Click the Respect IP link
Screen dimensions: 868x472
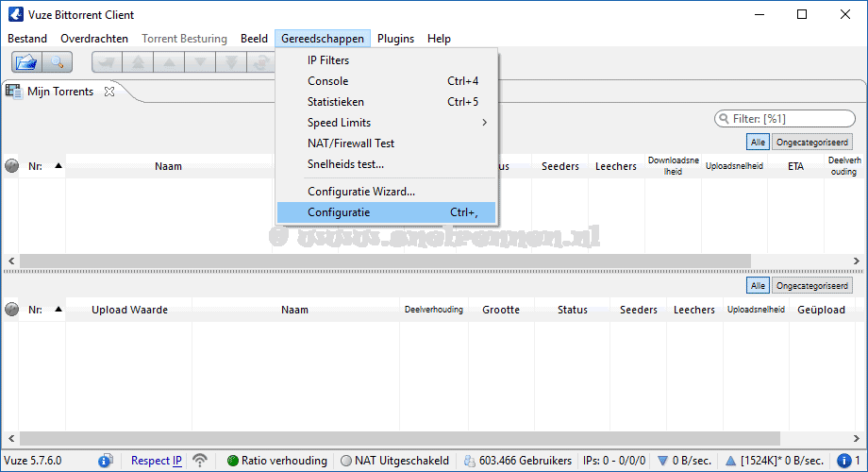(156, 461)
